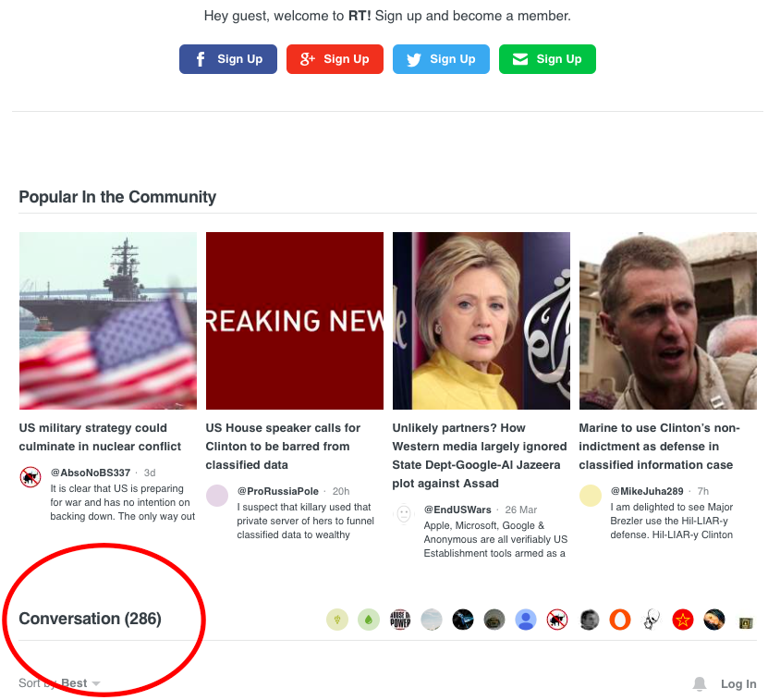
Task: View the @MikeJuha289 username
Action: click(647, 491)
